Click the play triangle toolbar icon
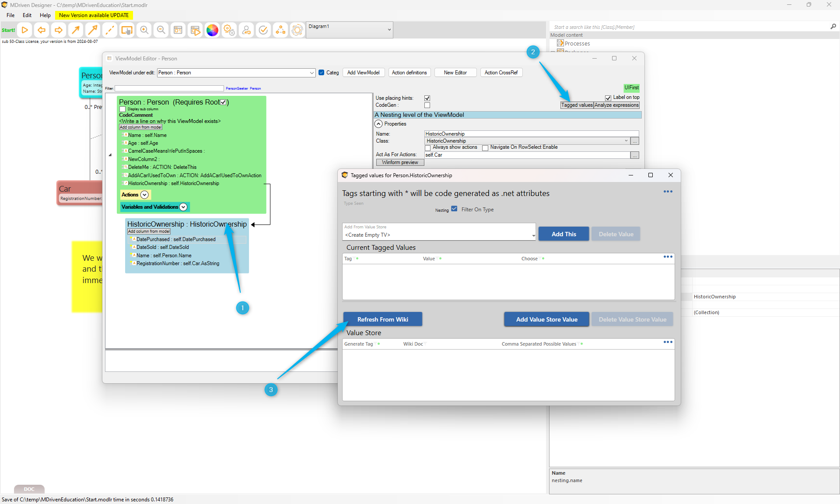The width and height of the screenshot is (840, 504). coord(25,30)
